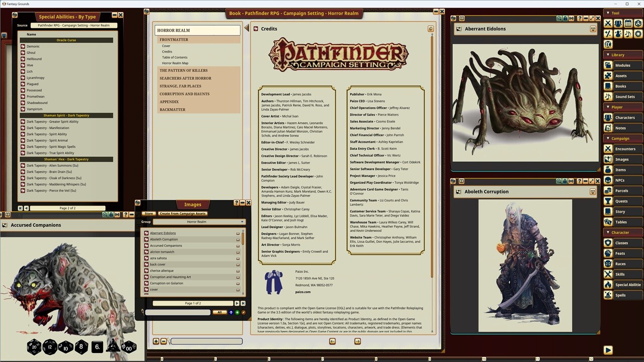Switch to Create From Campaign Assets tab

click(182, 213)
